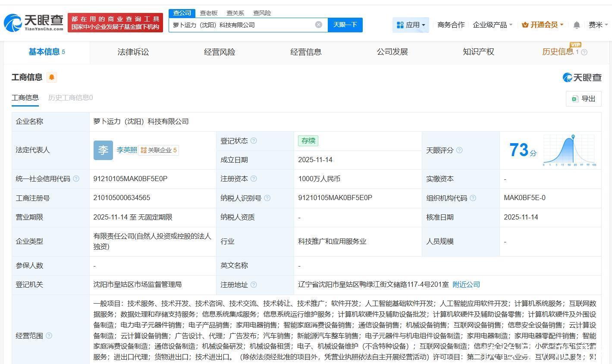Open the 费米 user account menu

coord(598,25)
